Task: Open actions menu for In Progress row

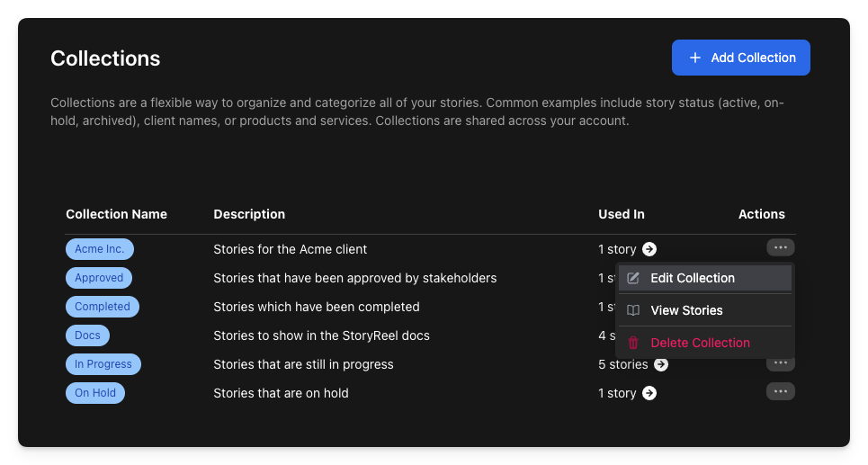Action: [781, 363]
